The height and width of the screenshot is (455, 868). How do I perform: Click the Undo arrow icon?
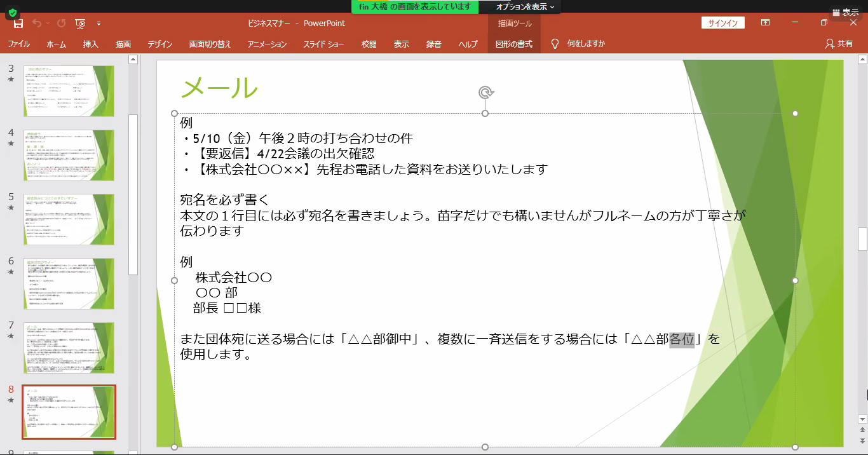(x=37, y=24)
